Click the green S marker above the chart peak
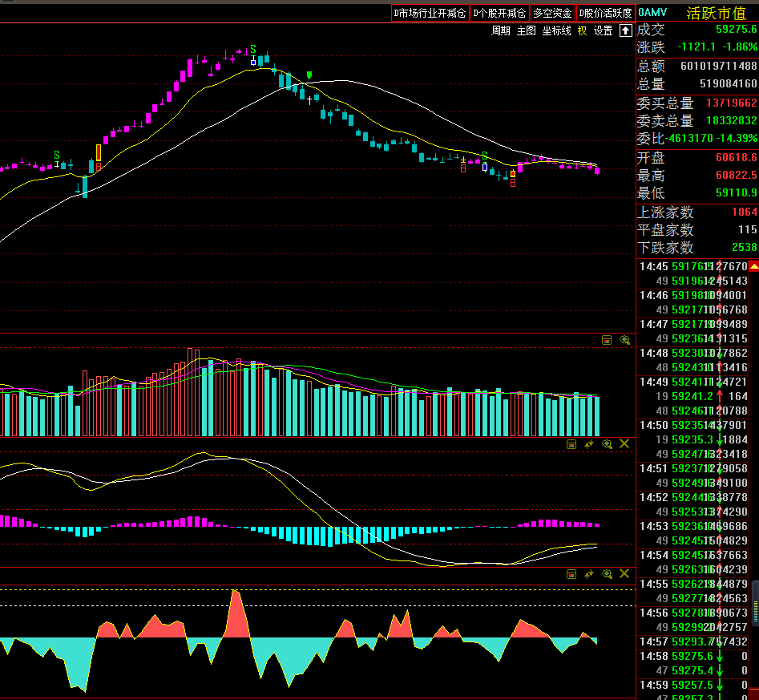This screenshot has height=700, width=759. click(252, 50)
